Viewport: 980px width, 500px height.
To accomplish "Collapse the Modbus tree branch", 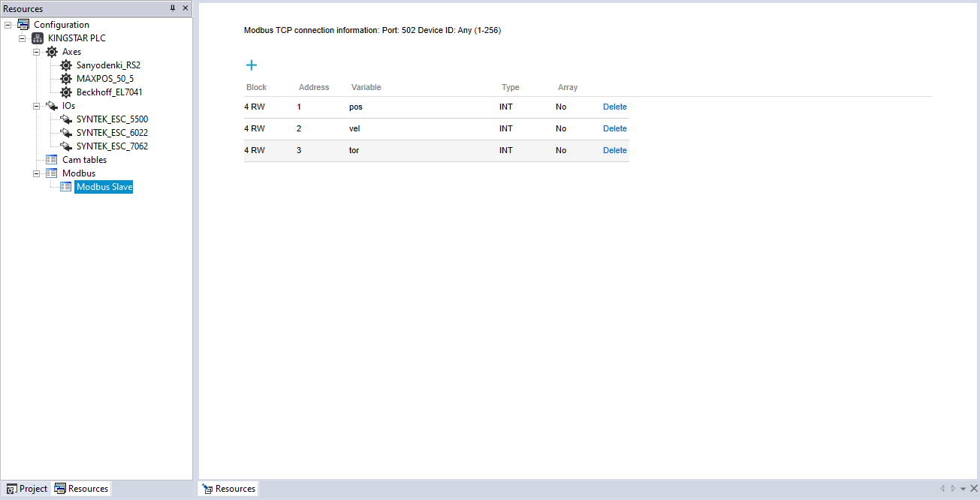I will (x=36, y=173).
